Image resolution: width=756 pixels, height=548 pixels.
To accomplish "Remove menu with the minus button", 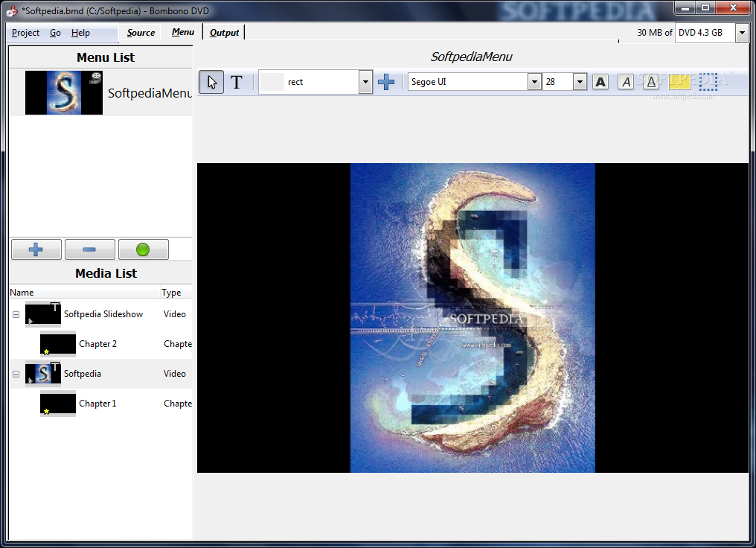I will (x=90, y=249).
